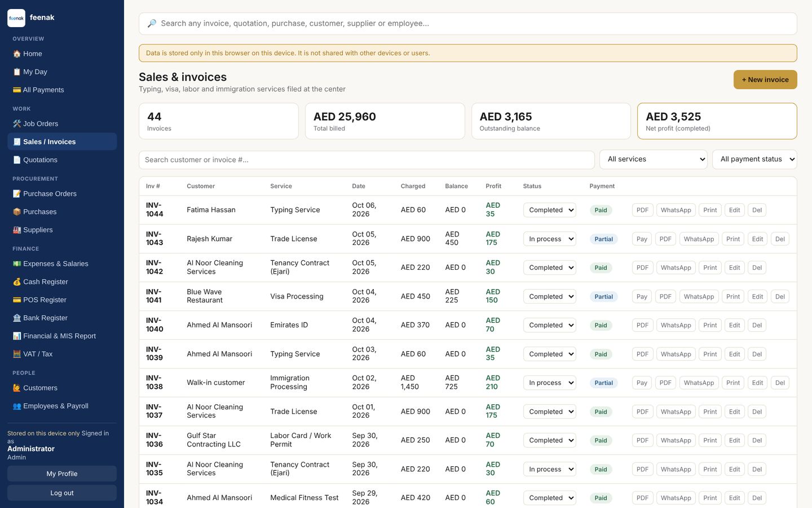Open status dropdown for INV-1038
This screenshot has height=508, width=812.
pos(550,383)
